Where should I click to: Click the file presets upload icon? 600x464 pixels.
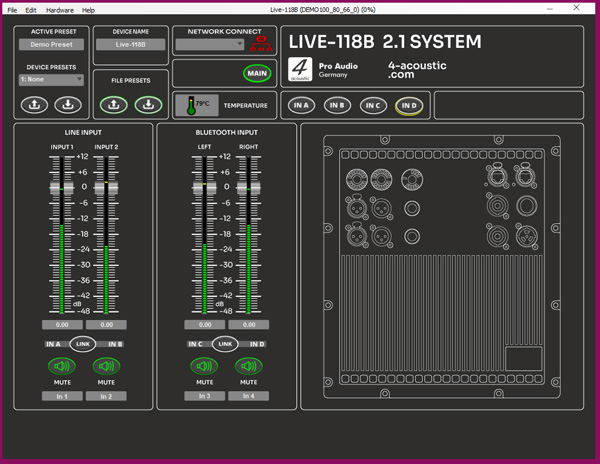[x=115, y=103]
